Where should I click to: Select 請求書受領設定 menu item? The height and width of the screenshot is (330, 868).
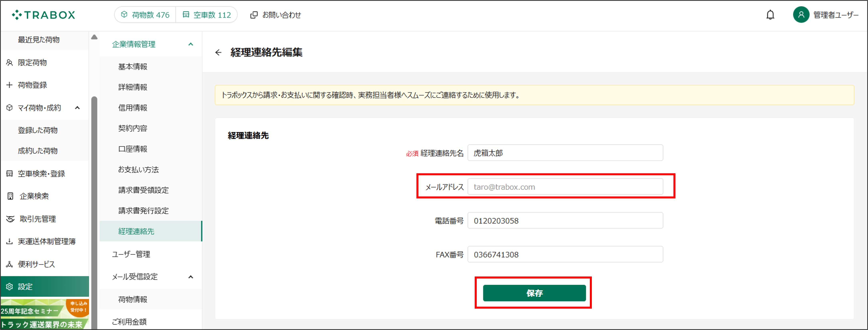[143, 190]
